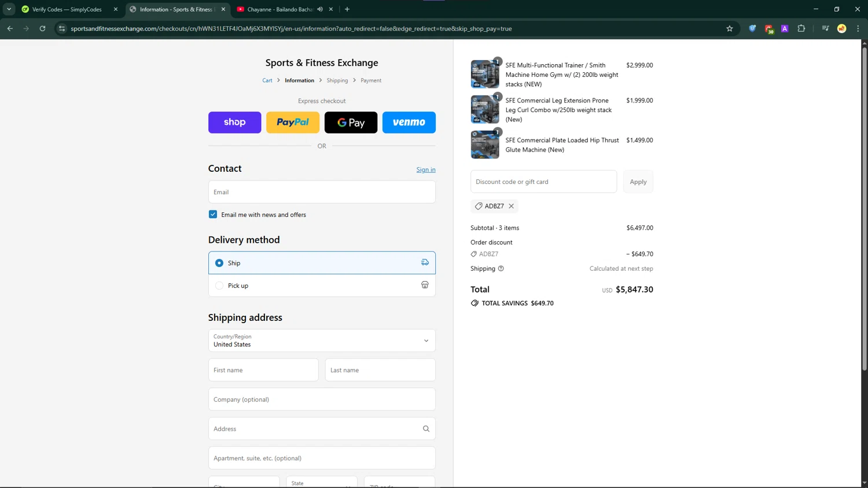This screenshot has width=868, height=488.
Task: Close the Verify Codes SimplyCodes tab
Action: pyautogui.click(x=116, y=9)
